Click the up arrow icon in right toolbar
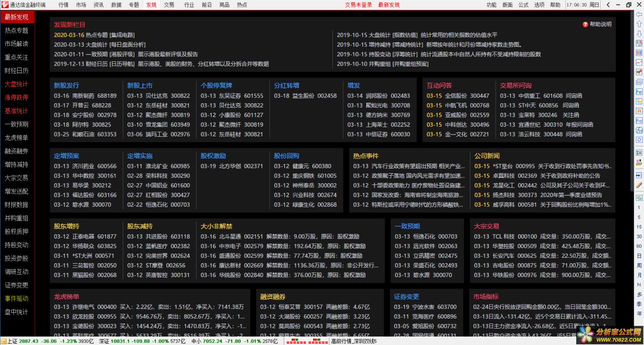 coord(639,24)
